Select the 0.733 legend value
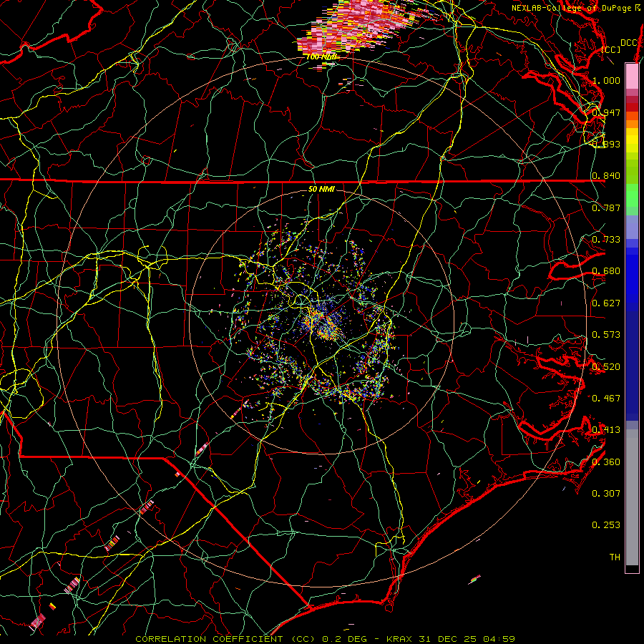The height and width of the screenshot is (644, 644). click(x=606, y=240)
